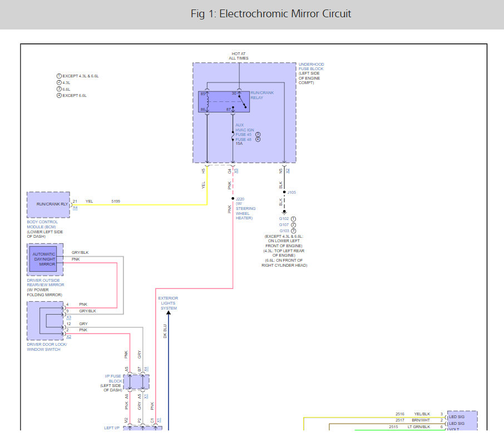Click the Fig 1 Electrochromic Mirror Circuit title
Viewport: 504px width, 446px height.
coord(271,14)
